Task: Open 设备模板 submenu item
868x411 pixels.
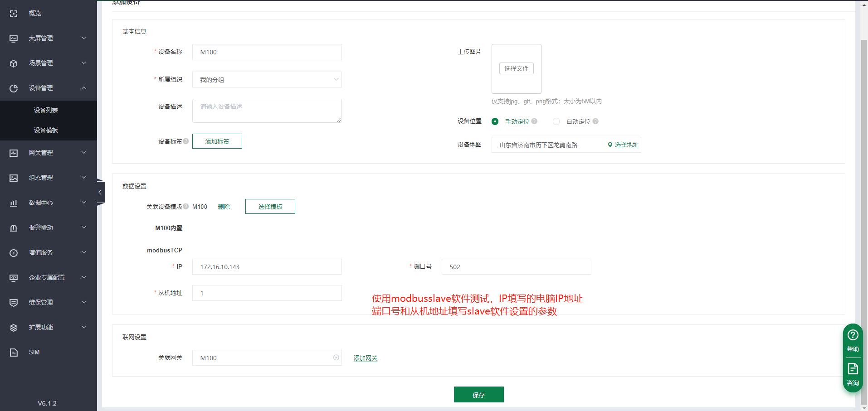Action: [46, 130]
